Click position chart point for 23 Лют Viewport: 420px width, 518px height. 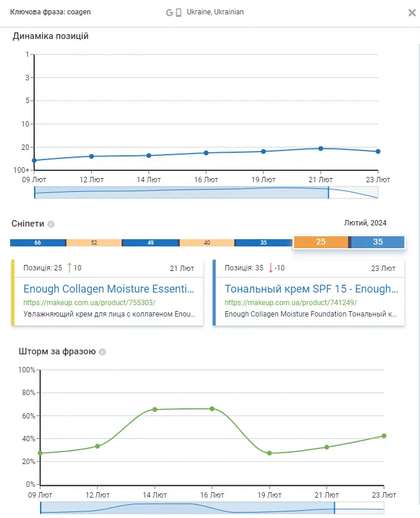pos(378,152)
